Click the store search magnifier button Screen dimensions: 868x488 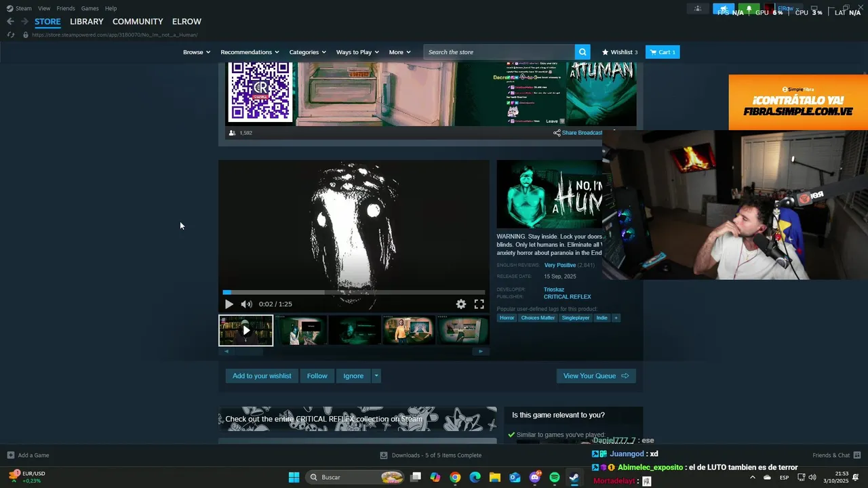click(582, 52)
